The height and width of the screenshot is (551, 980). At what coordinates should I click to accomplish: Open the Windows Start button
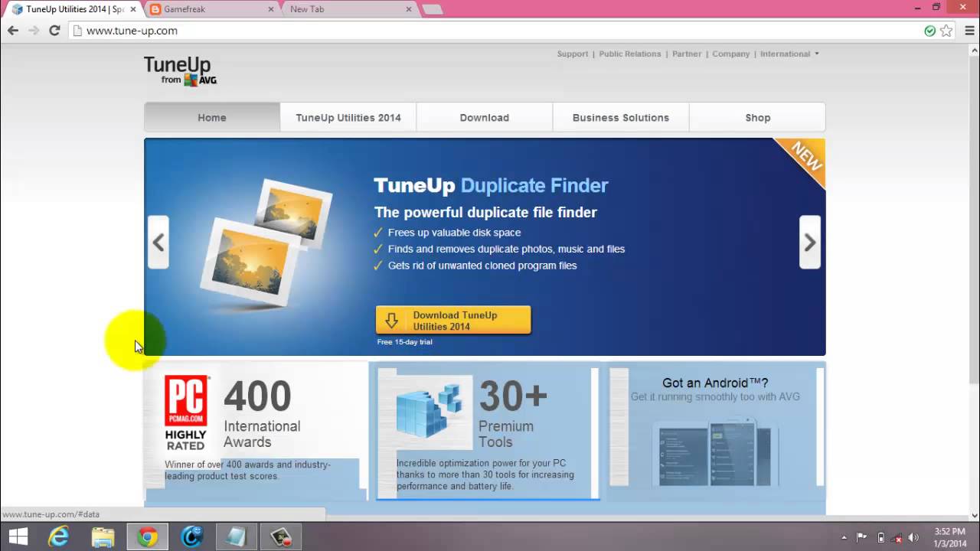[18, 537]
